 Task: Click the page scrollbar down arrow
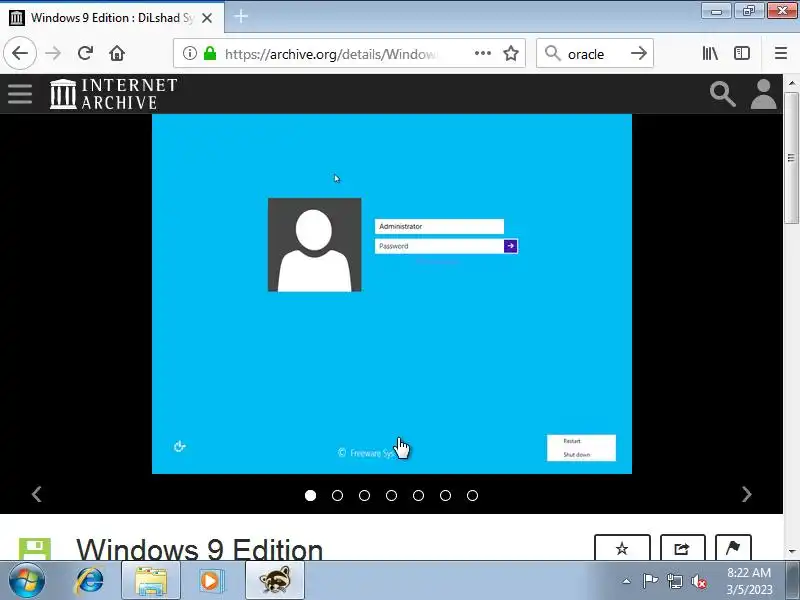pyautogui.click(x=791, y=552)
